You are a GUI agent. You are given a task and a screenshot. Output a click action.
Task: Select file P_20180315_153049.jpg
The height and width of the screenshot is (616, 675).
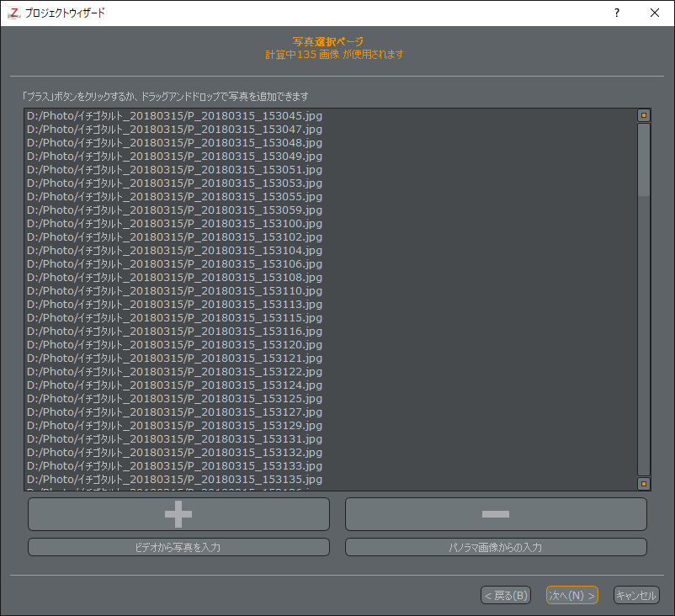pos(331,157)
